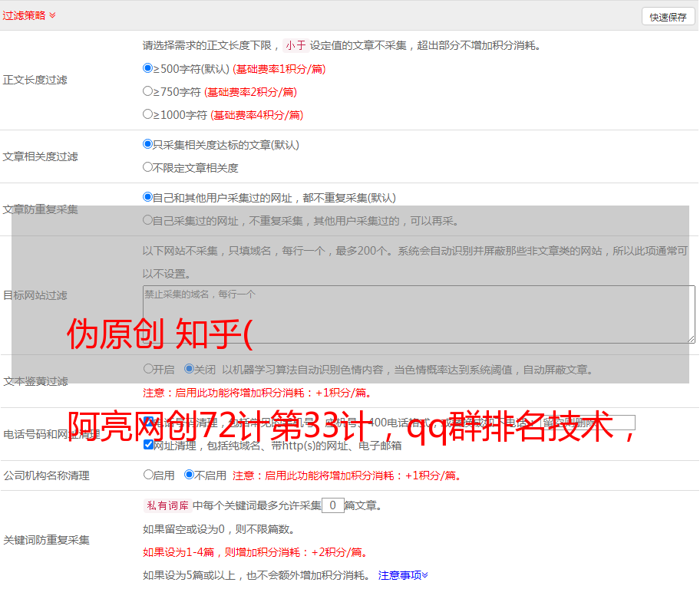This screenshot has height=589, width=700.
Task: Choose 自己采集过的网址，不重复采集 radio option
Action: pyautogui.click(x=147, y=220)
